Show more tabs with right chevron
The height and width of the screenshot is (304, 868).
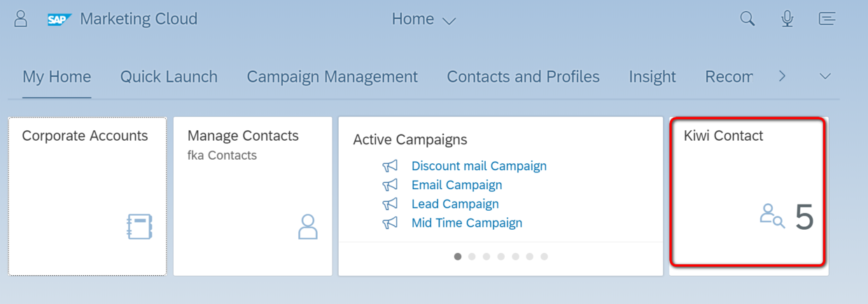click(x=783, y=76)
